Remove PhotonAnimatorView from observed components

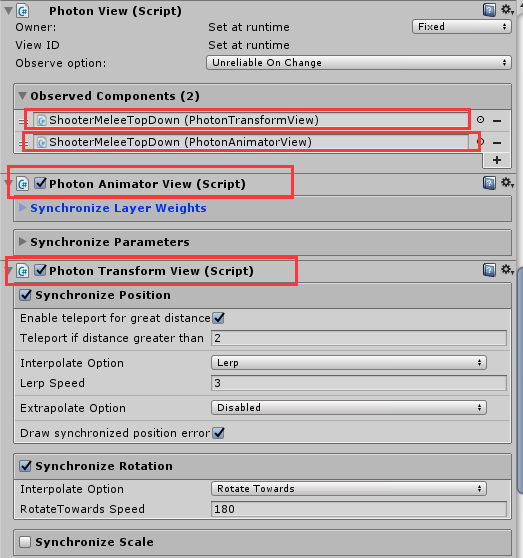coord(497,143)
